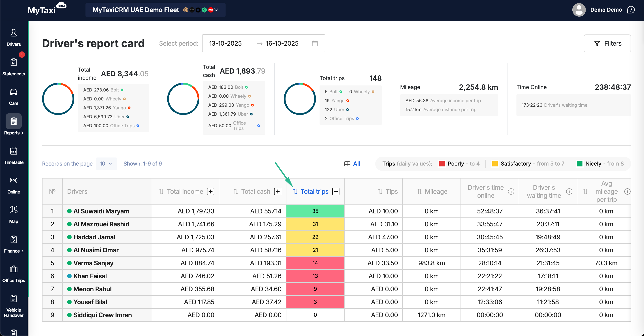Screen dimensions: 644x336
Task: Expand the Total income column plus box
Action: click(x=211, y=191)
